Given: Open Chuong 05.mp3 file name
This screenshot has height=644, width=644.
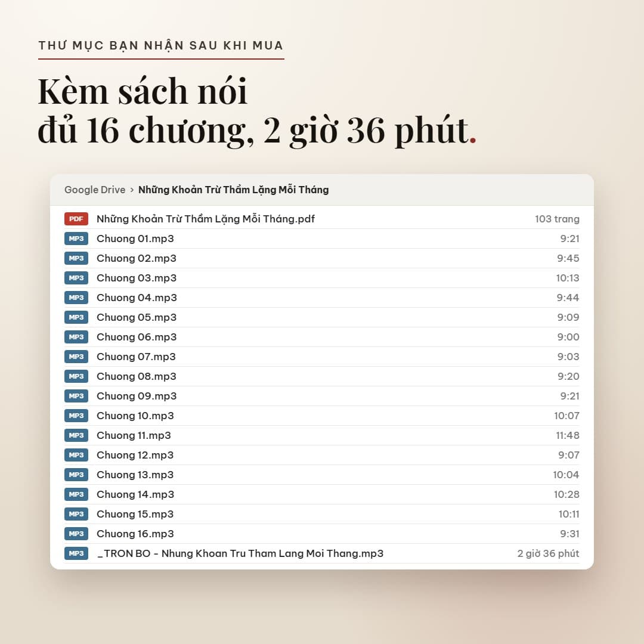Looking at the screenshot, I should coord(137,318).
